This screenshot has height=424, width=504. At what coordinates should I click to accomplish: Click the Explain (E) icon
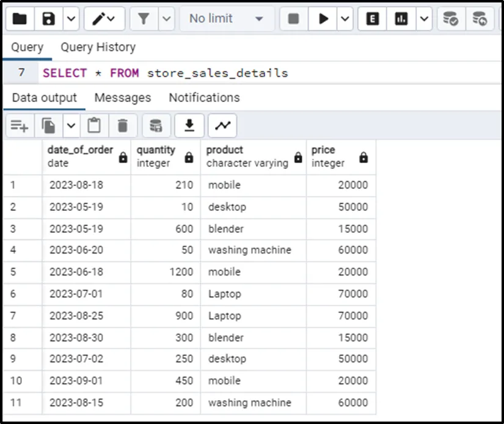tap(371, 19)
